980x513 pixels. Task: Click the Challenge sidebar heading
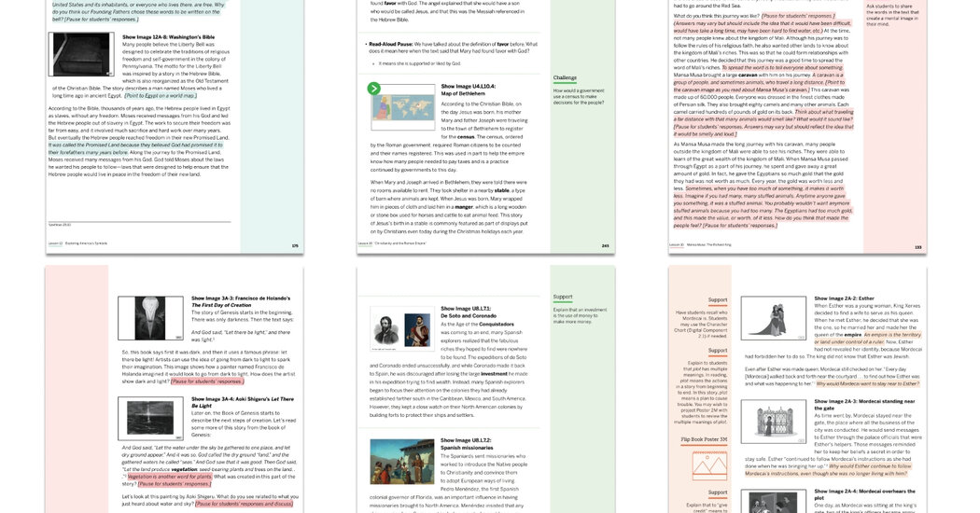[x=565, y=78]
